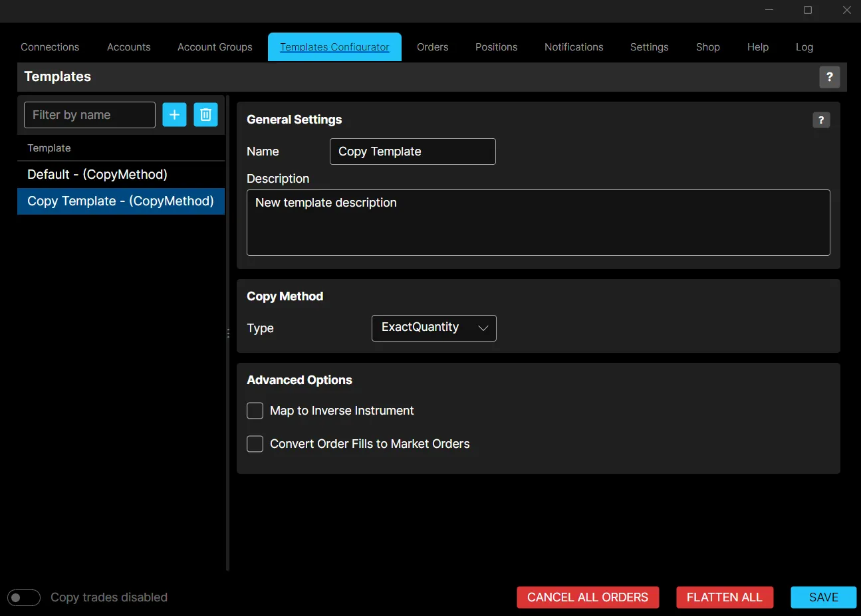
Task: Click the Name field with Copy Template
Action: coord(413,152)
